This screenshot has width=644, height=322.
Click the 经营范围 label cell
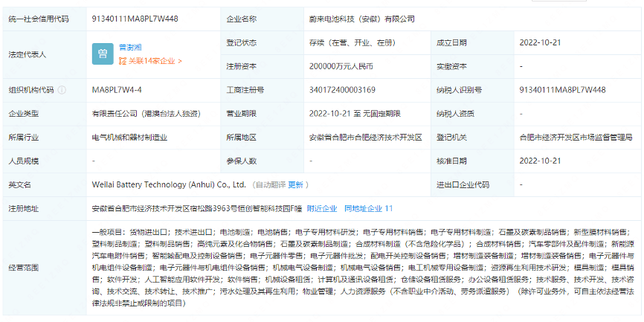(x=45, y=268)
